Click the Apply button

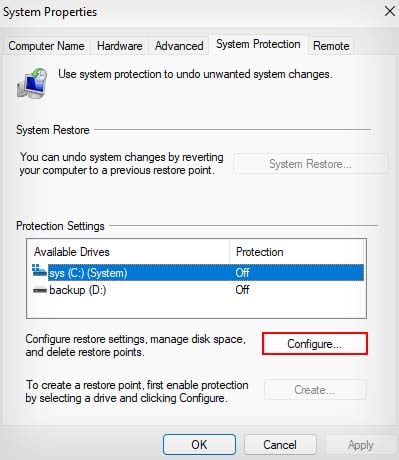point(361,445)
